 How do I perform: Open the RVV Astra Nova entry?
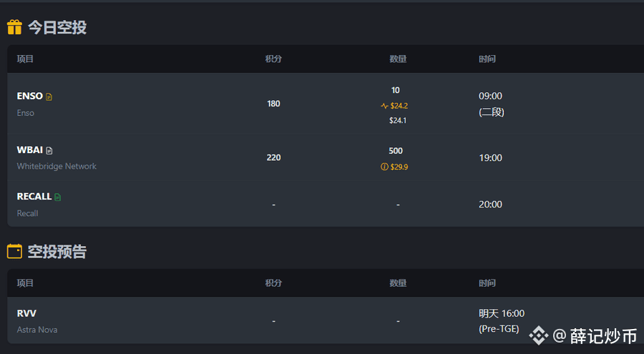tap(326, 320)
